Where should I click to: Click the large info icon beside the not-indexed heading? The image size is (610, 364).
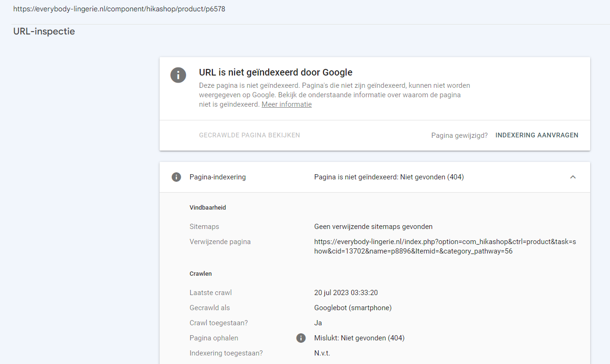point(178,75)
